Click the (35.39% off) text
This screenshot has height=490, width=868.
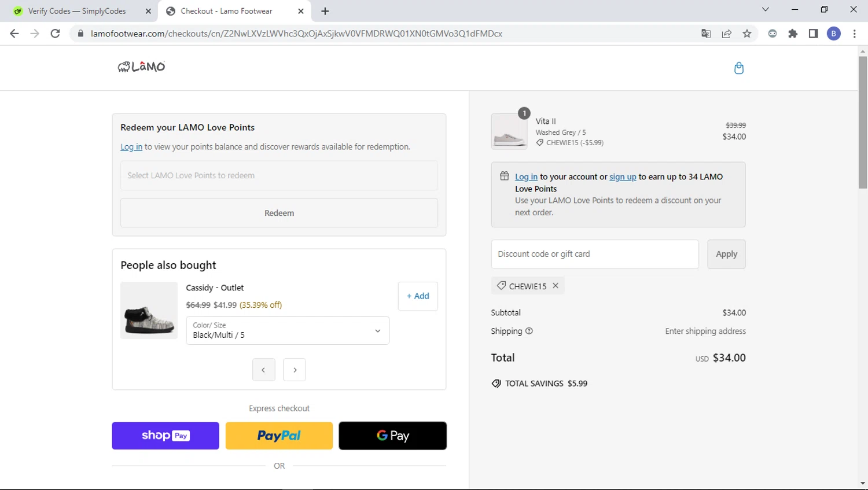coord(260,305)
